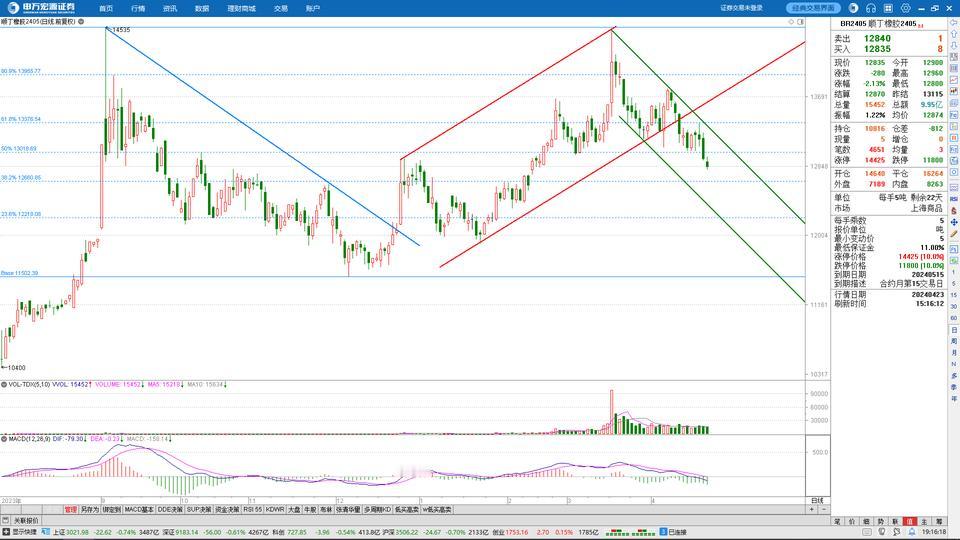Select KDWR template tab

pyautogui.click(x=275, y=509)
